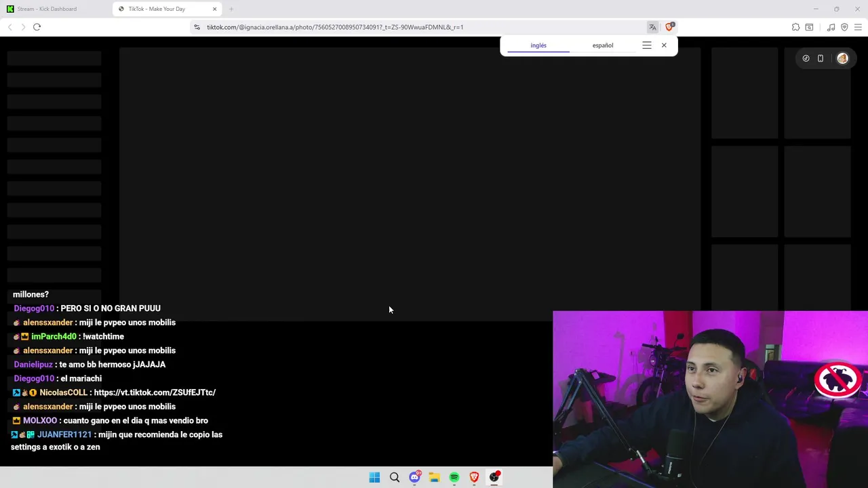Open Brave browser from the taskbar
Screen dimensions: 868x488
tap(474, 477)
